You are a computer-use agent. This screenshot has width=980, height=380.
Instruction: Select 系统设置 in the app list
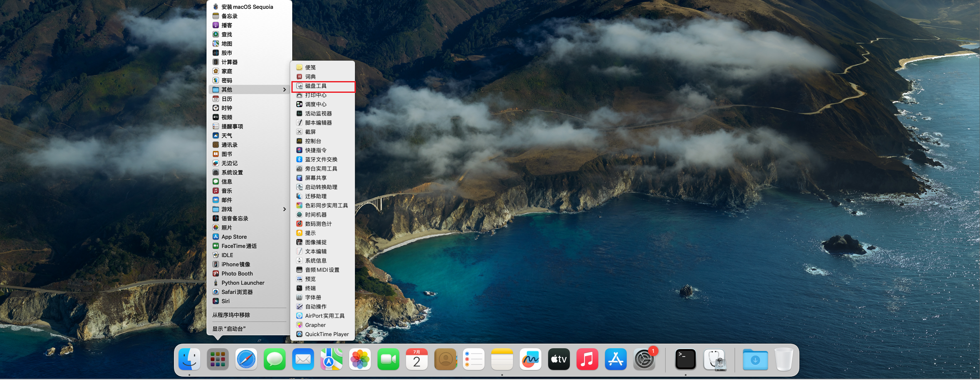[x=250, y=172]
